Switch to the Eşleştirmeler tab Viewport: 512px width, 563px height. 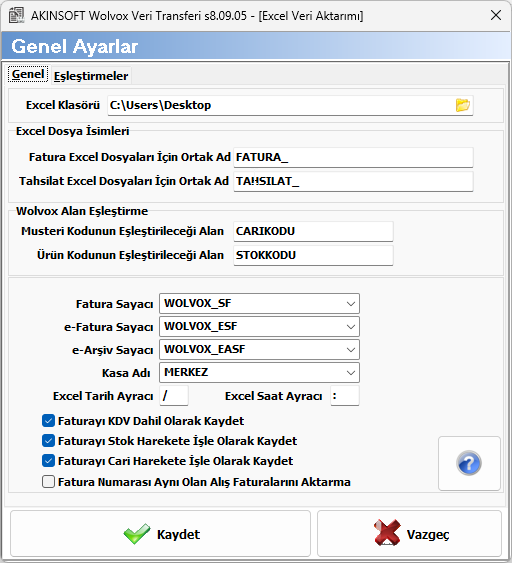point(91,76)
